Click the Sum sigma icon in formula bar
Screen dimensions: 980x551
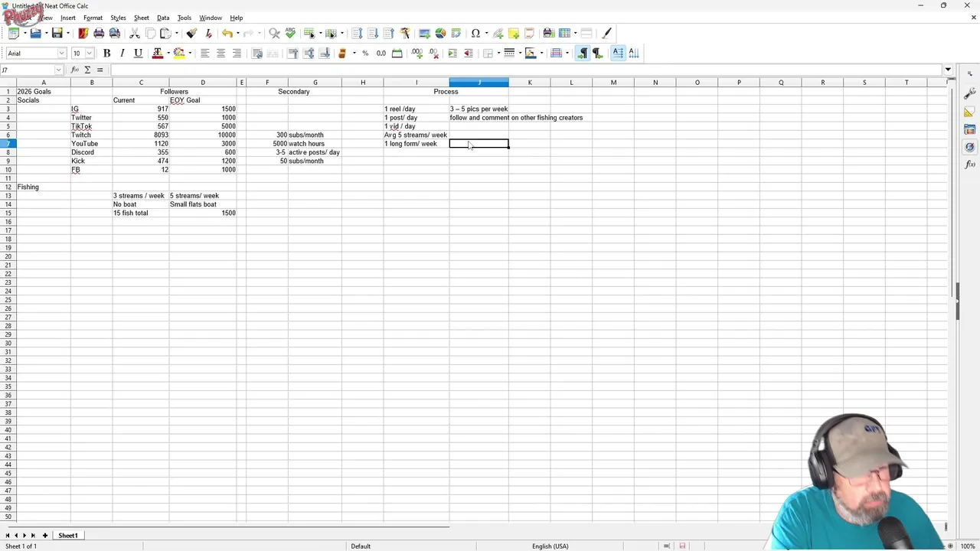(x=87, y=70)
